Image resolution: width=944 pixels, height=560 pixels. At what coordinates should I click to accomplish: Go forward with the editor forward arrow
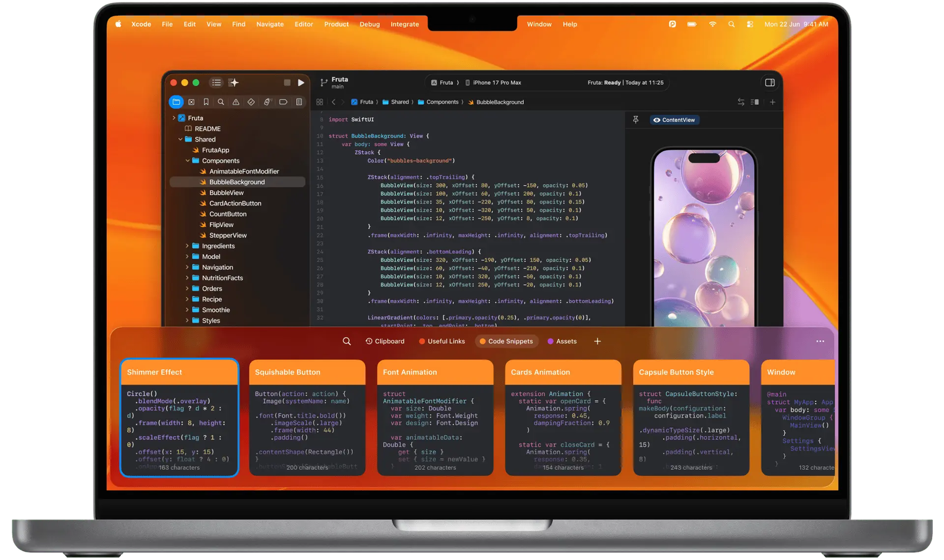point(343,102)
